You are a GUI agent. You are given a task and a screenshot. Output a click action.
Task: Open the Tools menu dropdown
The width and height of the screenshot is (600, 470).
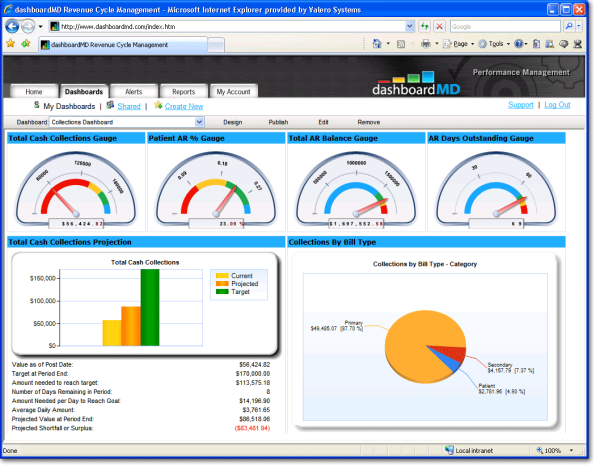click(497, 44)
